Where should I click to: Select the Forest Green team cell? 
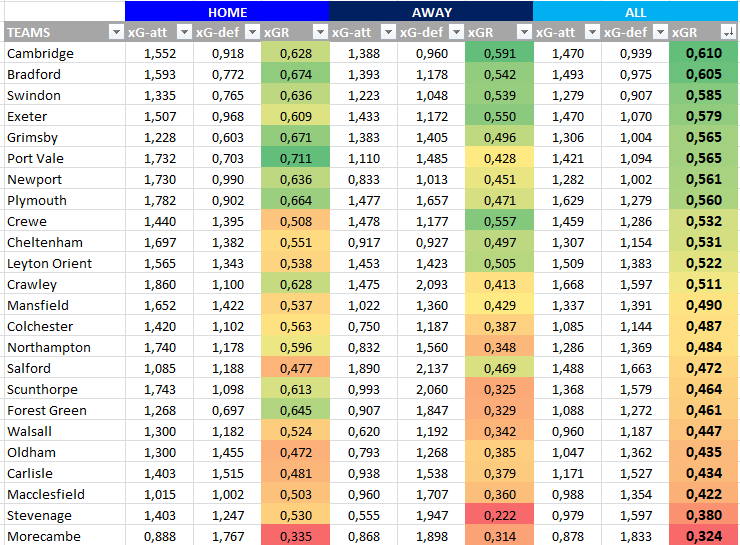pyautogui.click(x=64, y=410)
